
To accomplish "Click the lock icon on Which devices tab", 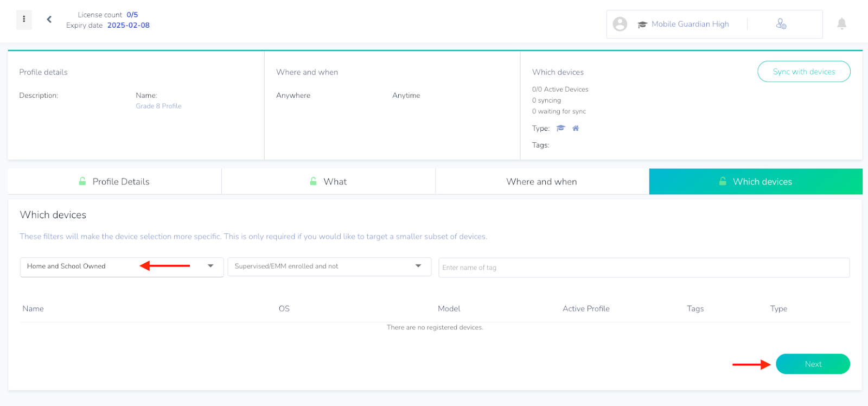I will tap(723, 181).
